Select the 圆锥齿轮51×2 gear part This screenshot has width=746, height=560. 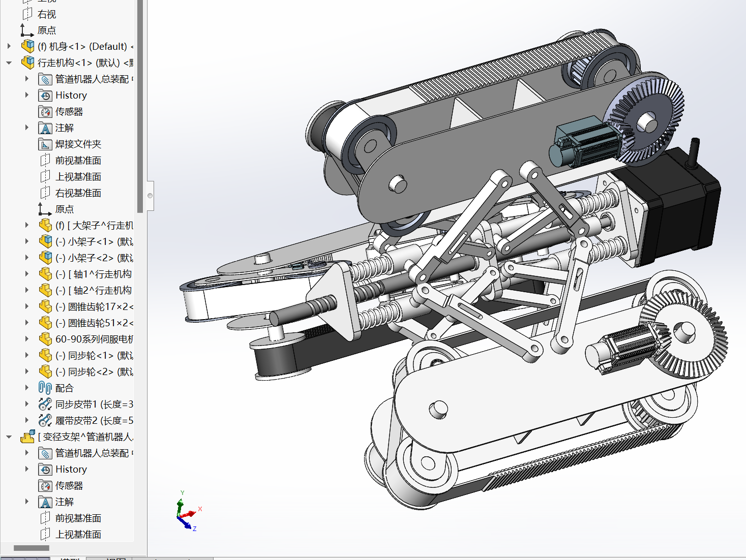[100, 323]
